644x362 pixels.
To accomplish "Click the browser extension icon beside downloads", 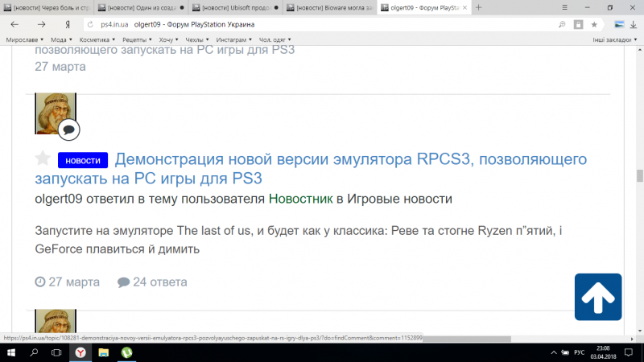I will [x=619, y=25].
